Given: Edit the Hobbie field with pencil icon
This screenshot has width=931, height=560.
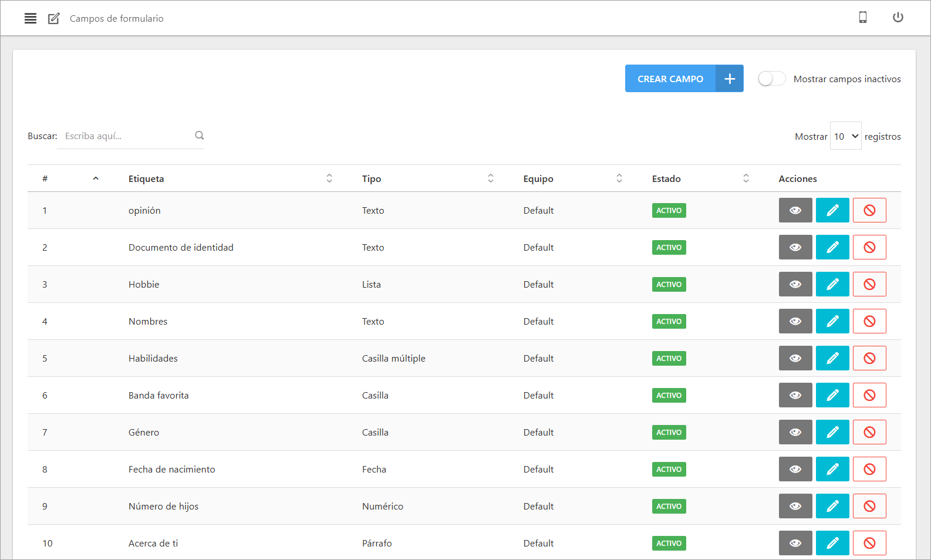Looking at the screenshot, I should [832, 284].
